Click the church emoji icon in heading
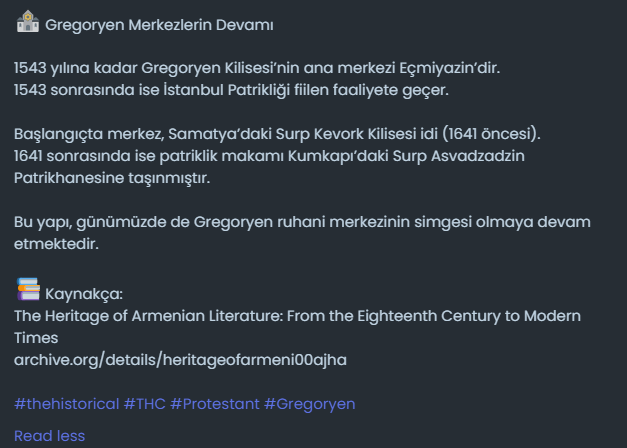The height and width of the screenshot is (448, 627). point(27,22)
